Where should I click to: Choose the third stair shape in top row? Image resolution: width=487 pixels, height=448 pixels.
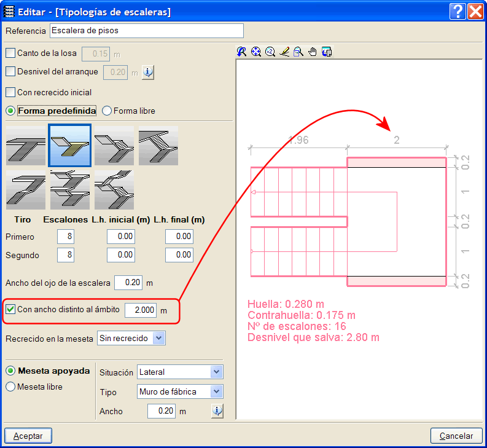point(114,146)
